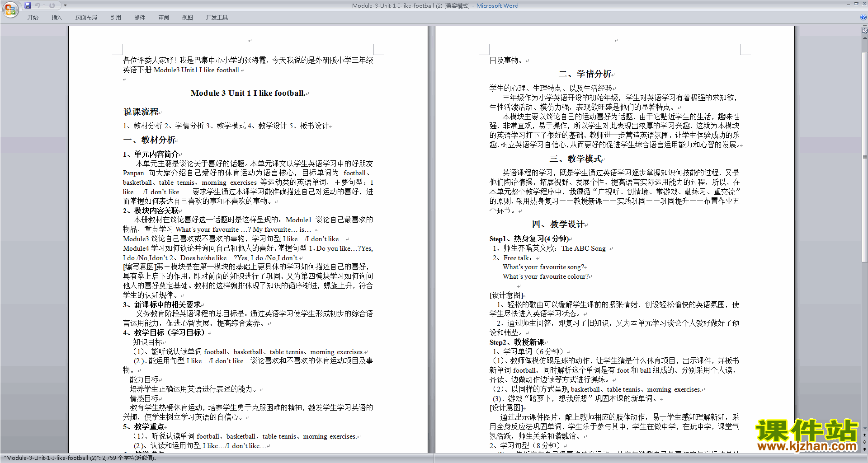Click the text 情感目标
The height and width of the screenshot is (463, 868).
click(x=144, y=398)
